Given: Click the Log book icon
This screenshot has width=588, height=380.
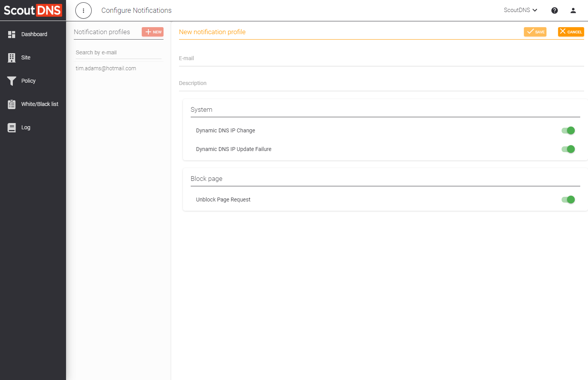Looking at the screenshot, I should 12,127.
